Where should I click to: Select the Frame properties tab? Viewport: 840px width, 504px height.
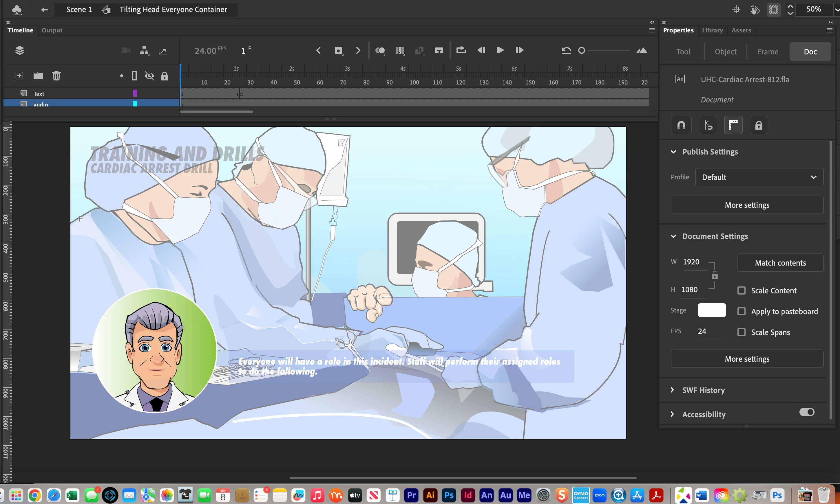click(x=768, y=51)
